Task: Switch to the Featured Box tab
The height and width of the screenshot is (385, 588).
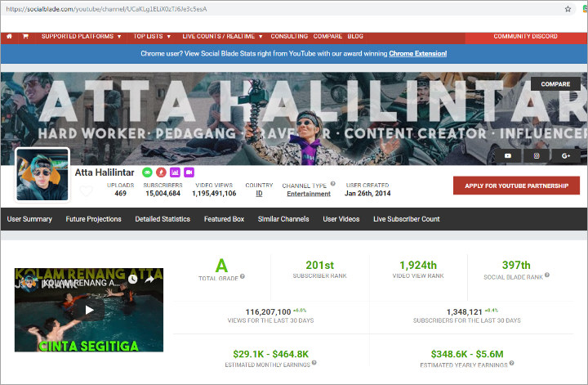Action: [x=225, y=219]
